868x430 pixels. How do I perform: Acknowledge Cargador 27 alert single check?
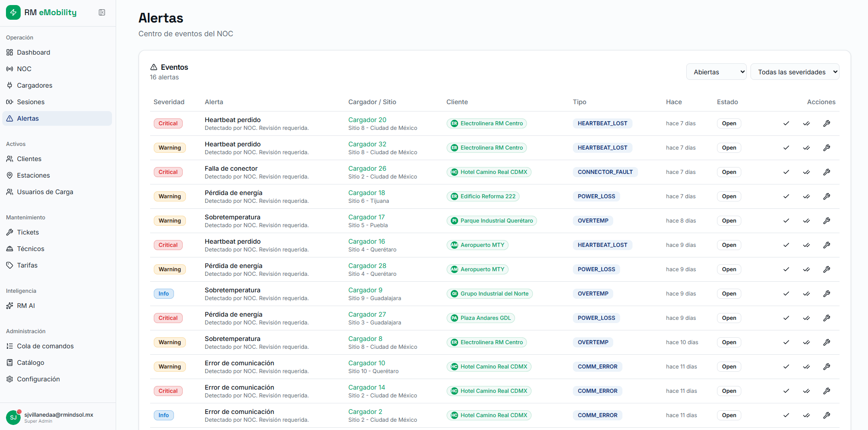pyautogui.click(x=786, y=318)
